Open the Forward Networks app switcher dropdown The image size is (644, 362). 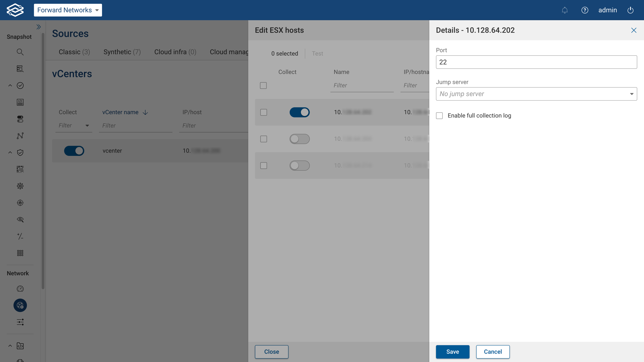pos(68,10)
